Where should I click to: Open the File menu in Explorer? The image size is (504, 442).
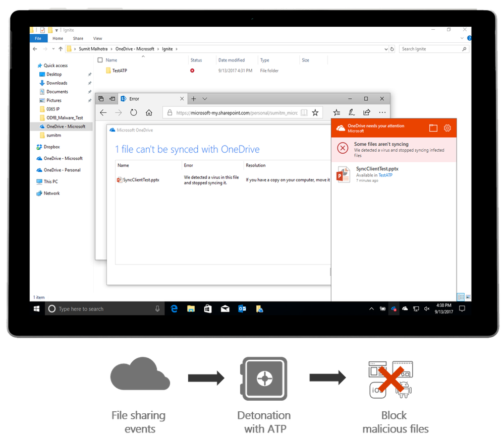click(x=38, y=38)
